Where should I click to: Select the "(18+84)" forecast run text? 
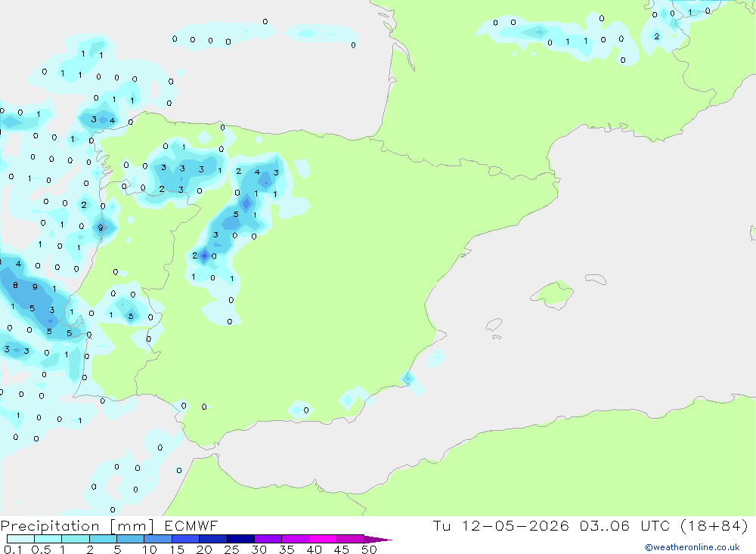[714, 525]
